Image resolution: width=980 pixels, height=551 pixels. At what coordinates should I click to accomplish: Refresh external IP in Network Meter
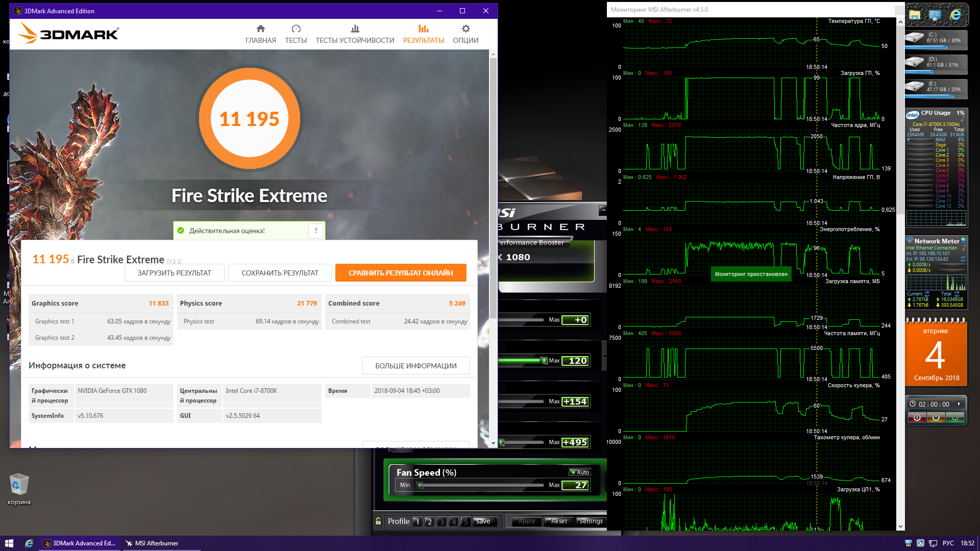963,259
